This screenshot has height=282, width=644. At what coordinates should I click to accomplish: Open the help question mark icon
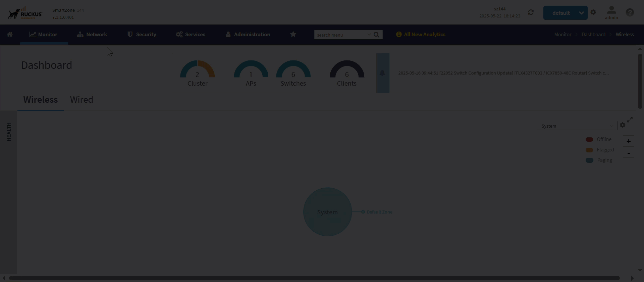pos(630,12)
